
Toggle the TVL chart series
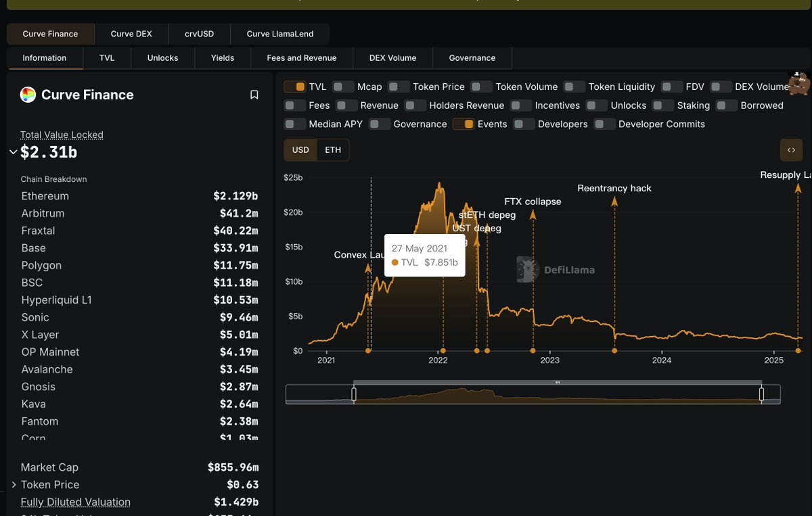(295, 87)
